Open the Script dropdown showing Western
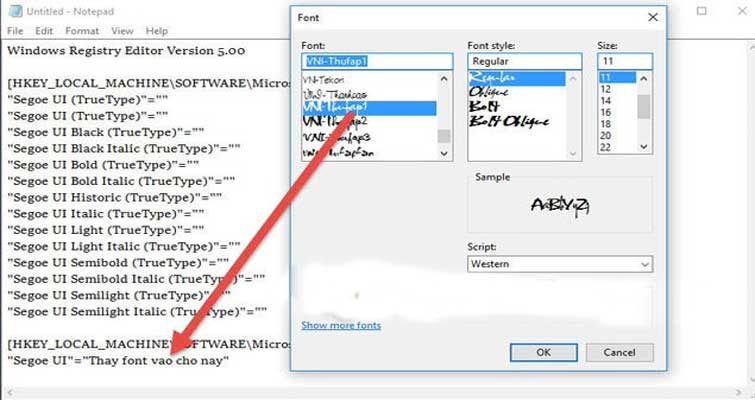This screenshot has width=755, height=400. (x=560, y=264)
